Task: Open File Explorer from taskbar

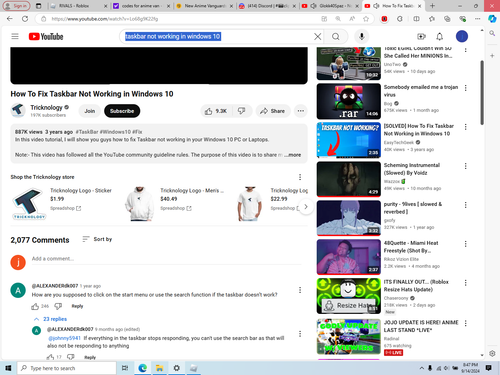Action: 159,368
